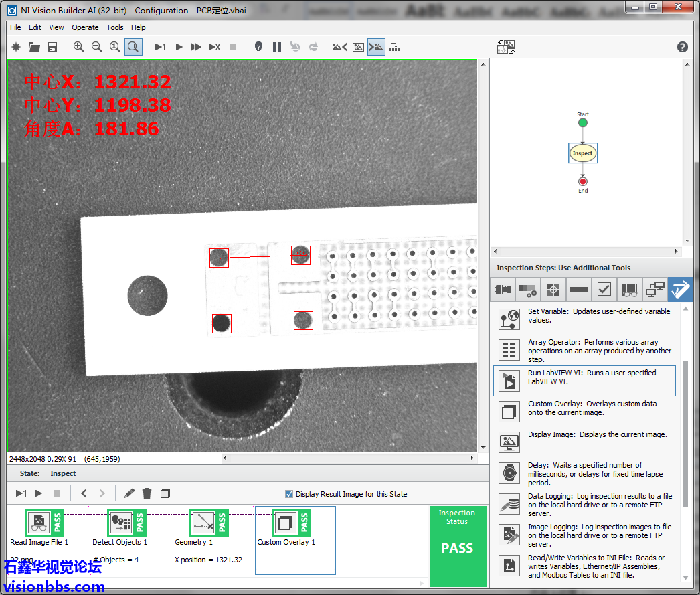Select Custom Overlay 1 step
Screen dimensions: 700x595
click(294, 540)
